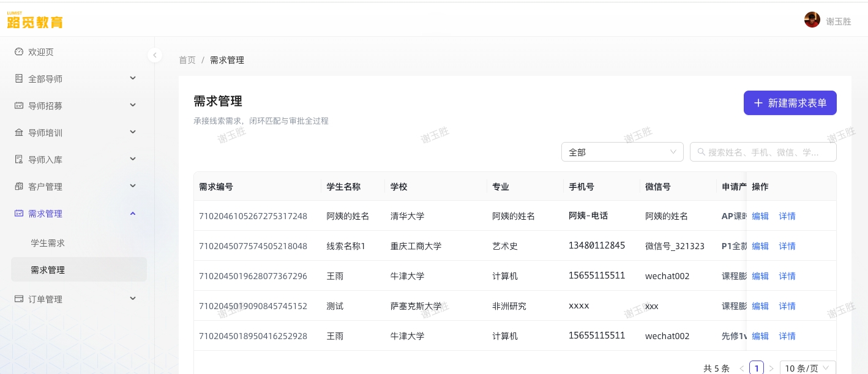Click the 客户管理 sidebar icon
This screenshot has height=374, width=868.
19,186
